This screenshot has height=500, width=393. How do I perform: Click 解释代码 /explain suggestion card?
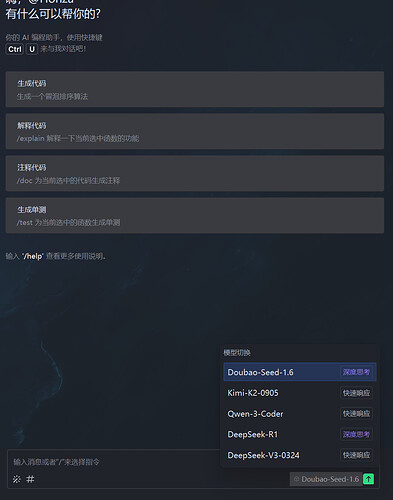coord(195,131)
